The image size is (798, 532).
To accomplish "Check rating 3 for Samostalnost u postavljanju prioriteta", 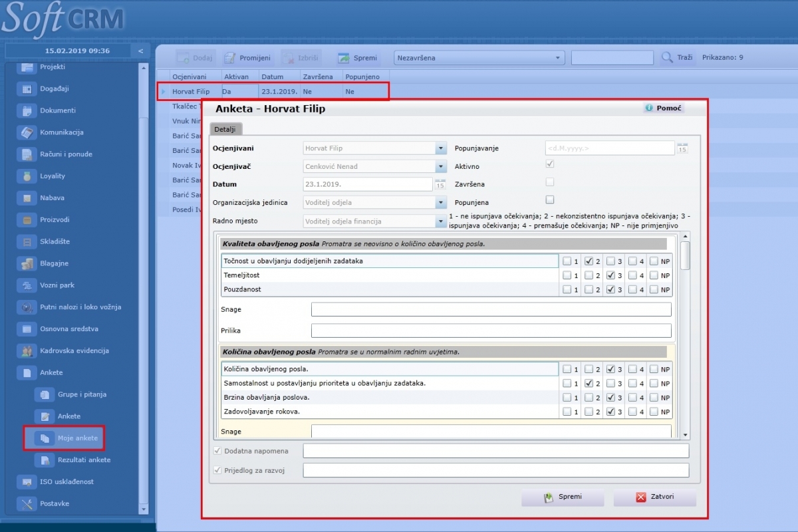I will pos(610,383).
